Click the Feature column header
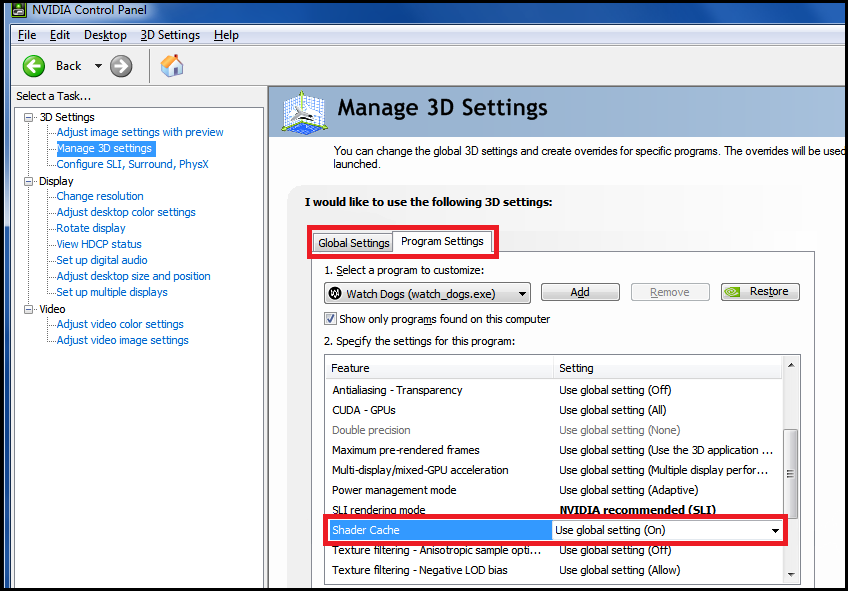This screenshot has width=848, height=591. click(439, 368)
